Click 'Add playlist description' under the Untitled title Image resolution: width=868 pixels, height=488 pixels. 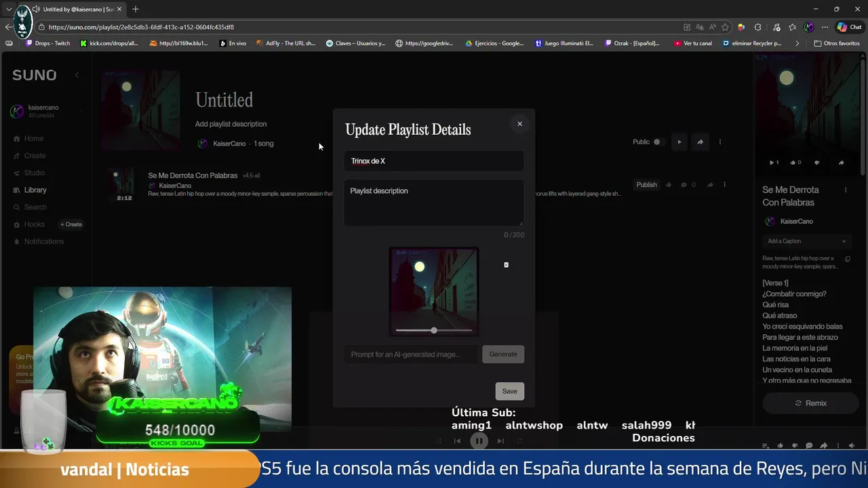coord(231,124)
